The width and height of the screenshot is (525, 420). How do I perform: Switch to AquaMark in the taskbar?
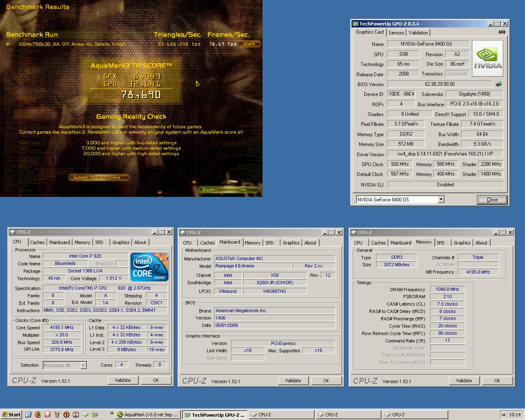(x=148, y=414)
